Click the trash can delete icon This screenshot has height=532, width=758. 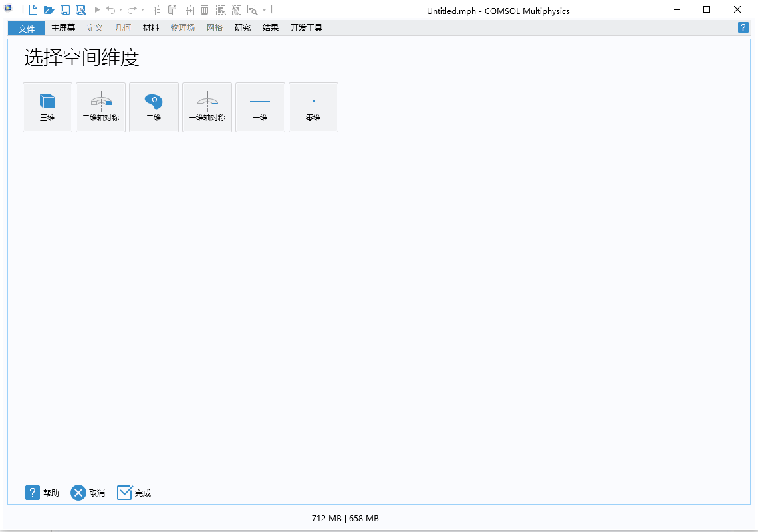(x=204, y=10)
